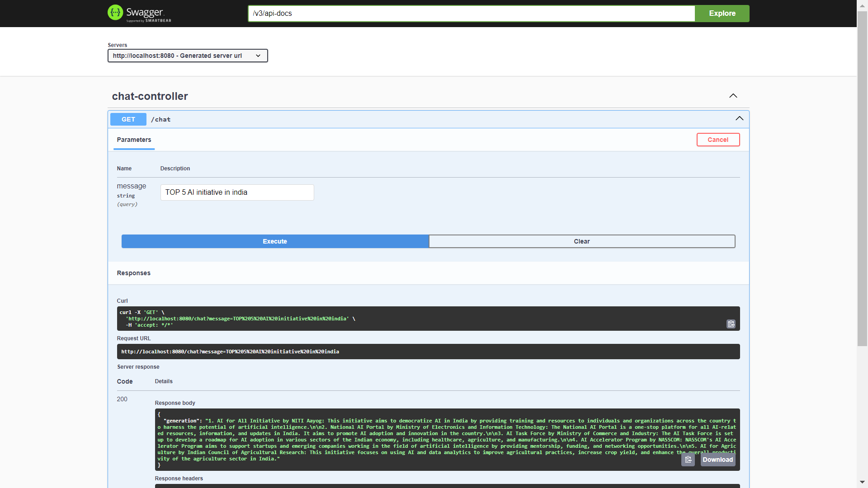The image size is (868, 488).
Task: Click the message parameter input
Action: 237,192
